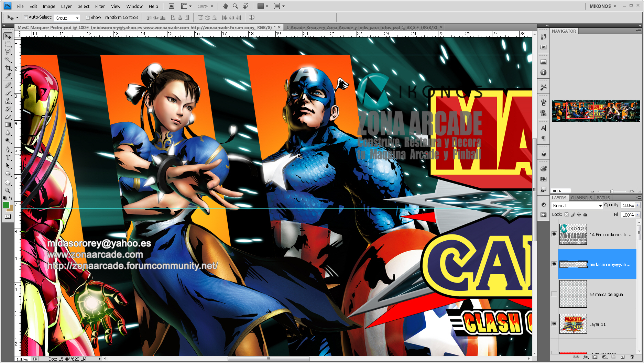The width and height of the screenshot is (644, 363).
Task: Click the Create new layer button
Action: [x=623, y=357]
